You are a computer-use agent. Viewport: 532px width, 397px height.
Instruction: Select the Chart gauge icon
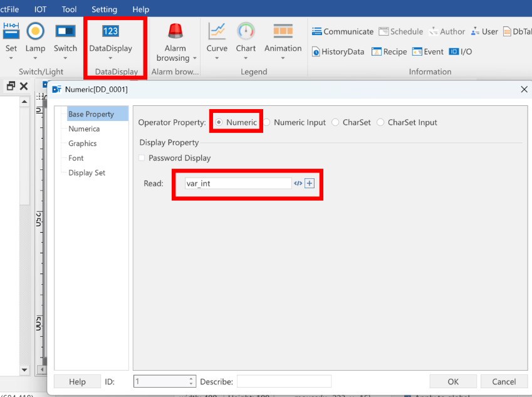tap(246, 31)
